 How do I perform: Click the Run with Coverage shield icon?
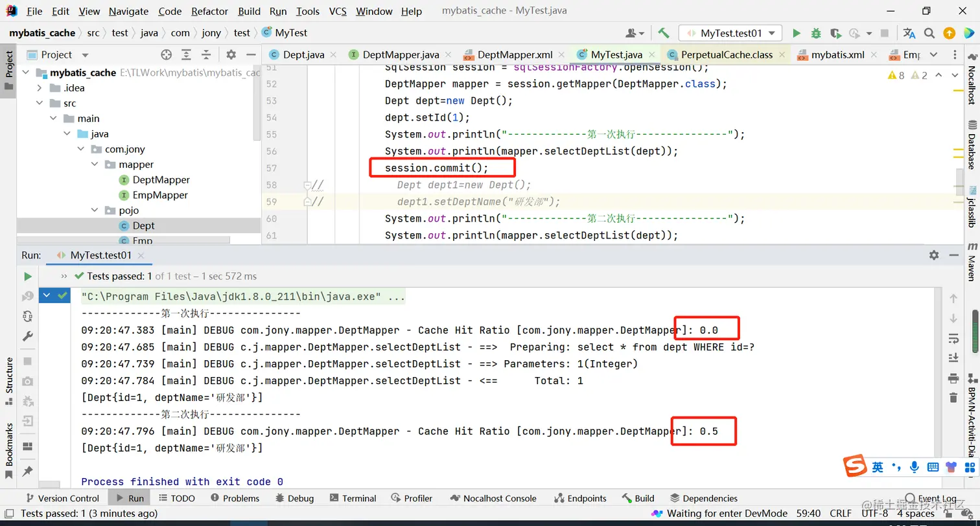[x=835, y=33]
